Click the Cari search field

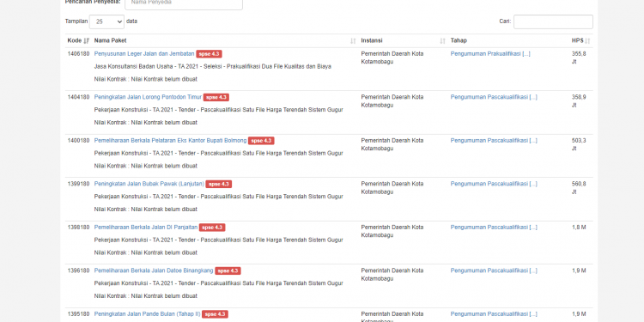coord(553,21)
